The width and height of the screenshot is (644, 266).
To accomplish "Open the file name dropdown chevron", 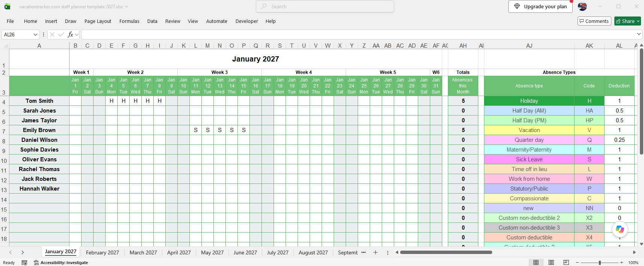I will click(127, 6).
